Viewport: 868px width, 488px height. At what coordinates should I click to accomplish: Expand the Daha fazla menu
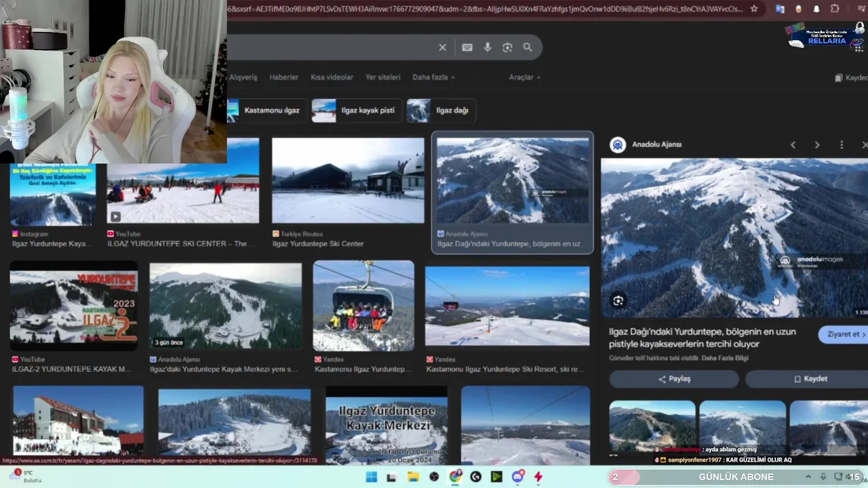[433, 77]
